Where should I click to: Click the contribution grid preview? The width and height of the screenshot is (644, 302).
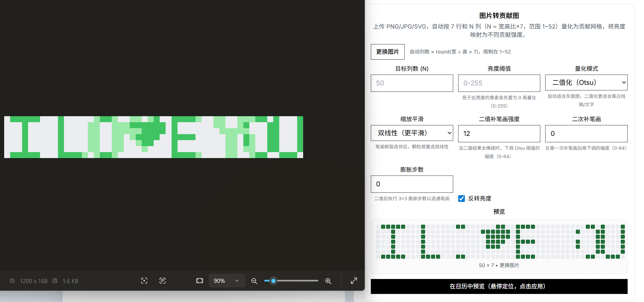(500, 242)
